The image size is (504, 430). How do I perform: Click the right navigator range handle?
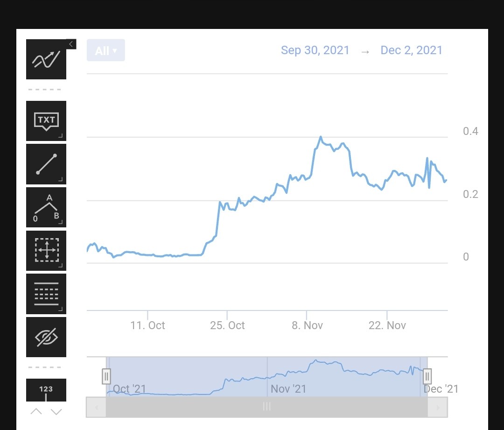pos(427,376)
